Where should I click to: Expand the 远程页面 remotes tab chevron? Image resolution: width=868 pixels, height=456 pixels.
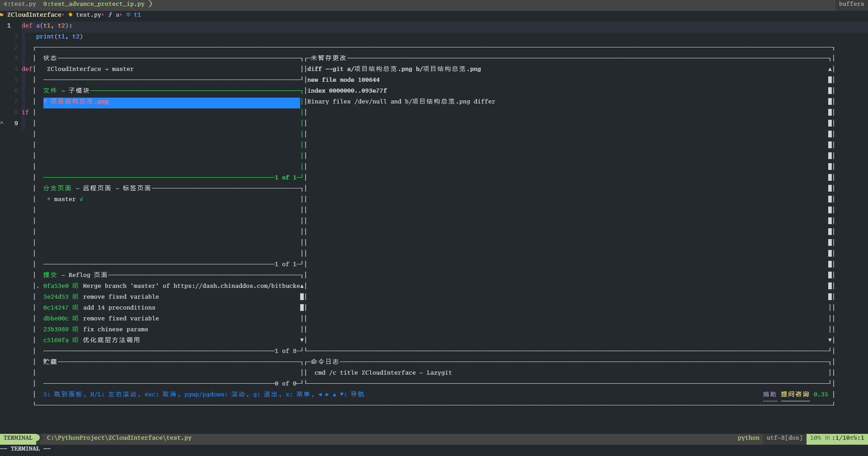(97, 188)
